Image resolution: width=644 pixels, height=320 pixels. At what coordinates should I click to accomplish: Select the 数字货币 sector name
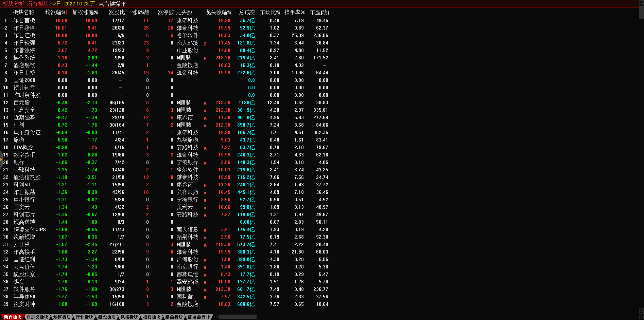24,155
